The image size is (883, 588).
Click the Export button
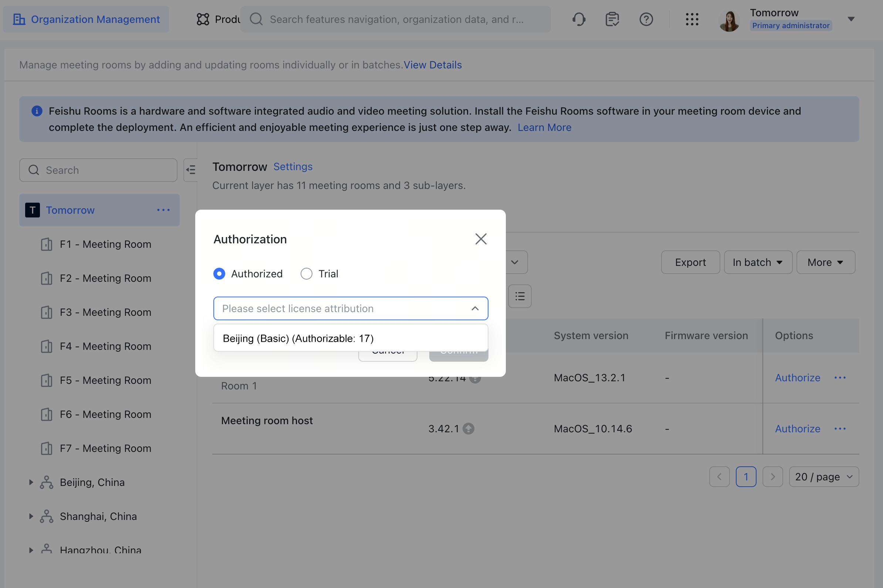pyautogui.click(x=690, y=262)
